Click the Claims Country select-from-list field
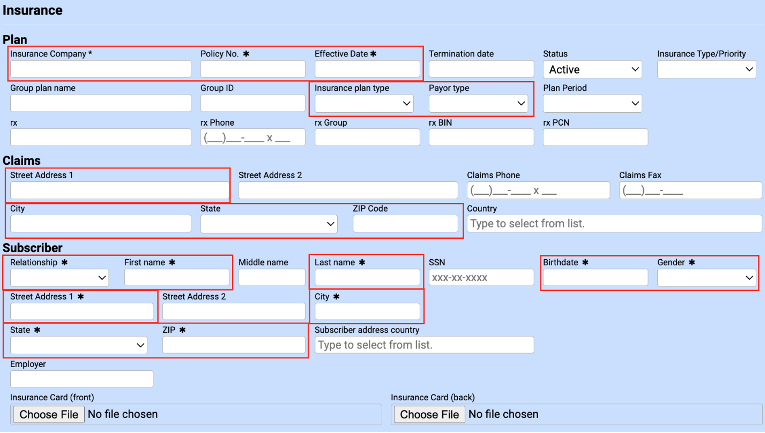Screen dimensions: 765x433 614,224
